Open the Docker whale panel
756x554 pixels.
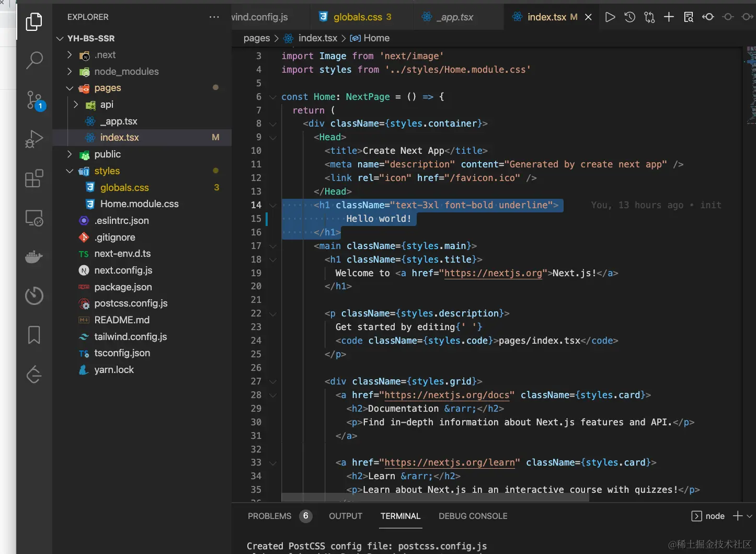(x=34, y=257)
